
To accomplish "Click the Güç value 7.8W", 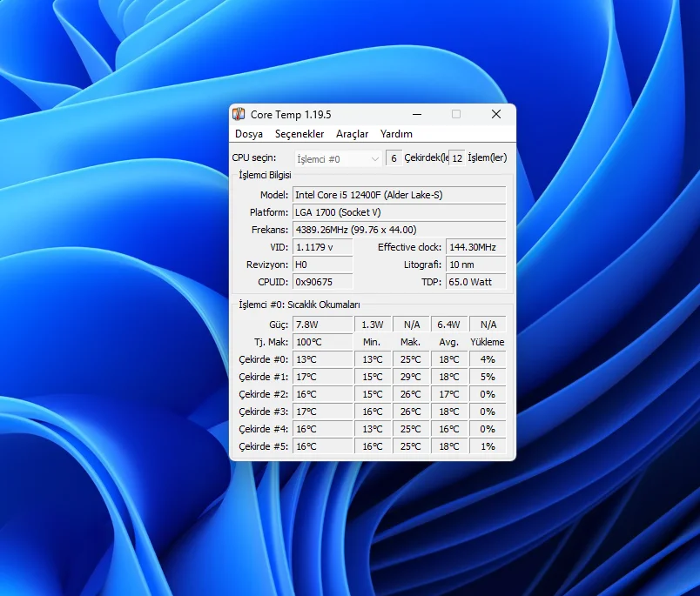I will [x=323, y=325].
